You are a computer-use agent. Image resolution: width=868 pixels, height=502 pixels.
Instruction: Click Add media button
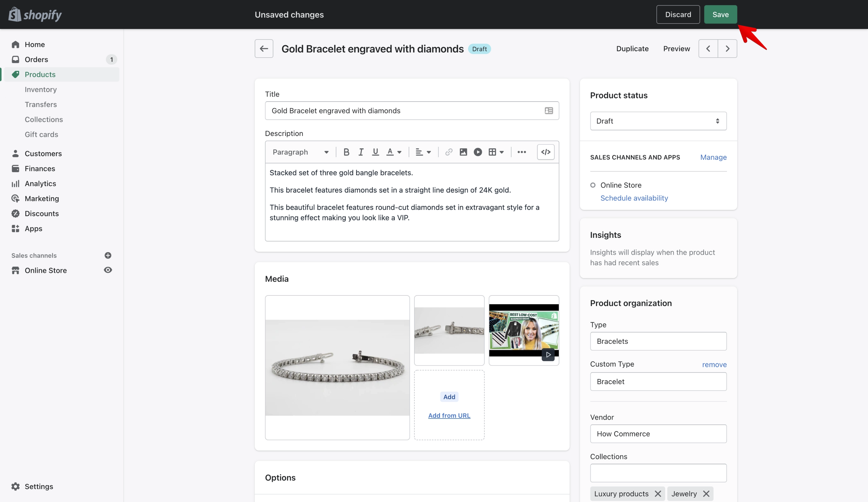tap(449, 396)
